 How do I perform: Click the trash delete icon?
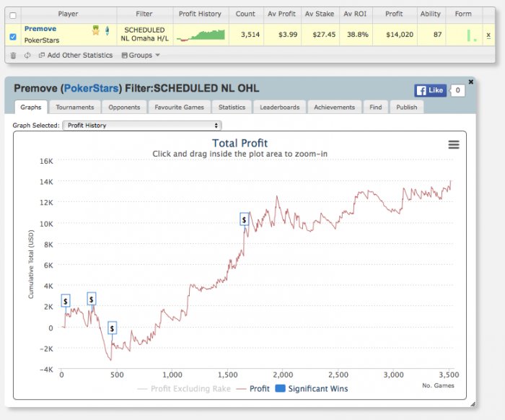(13, 56)
